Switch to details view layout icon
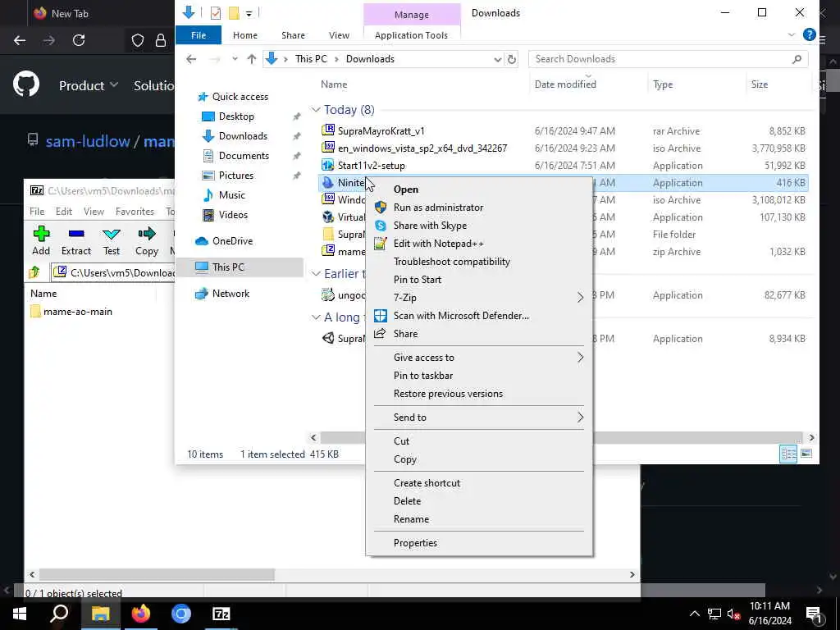 [788, 454]
